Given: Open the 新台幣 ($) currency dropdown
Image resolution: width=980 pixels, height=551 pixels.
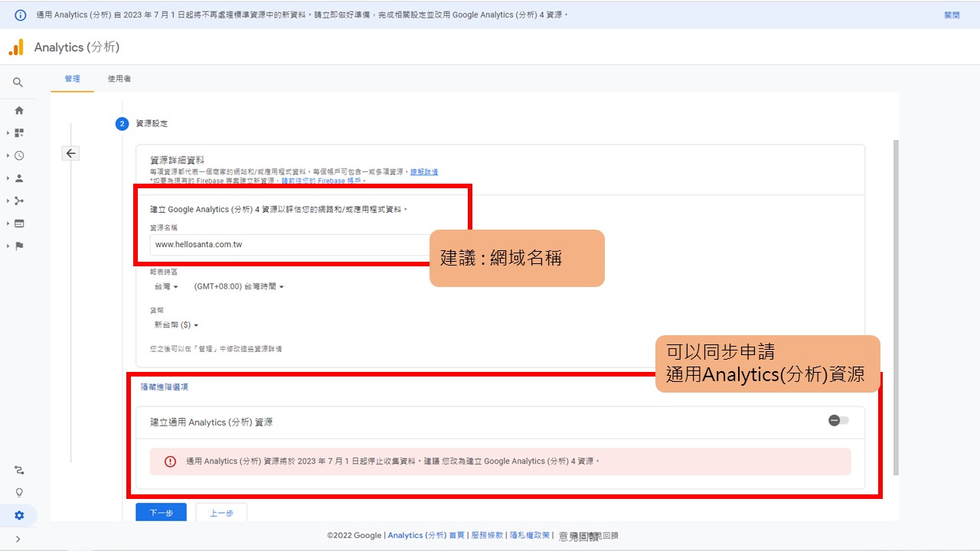Looking at the screenshot, I should [x=176, y=325].
